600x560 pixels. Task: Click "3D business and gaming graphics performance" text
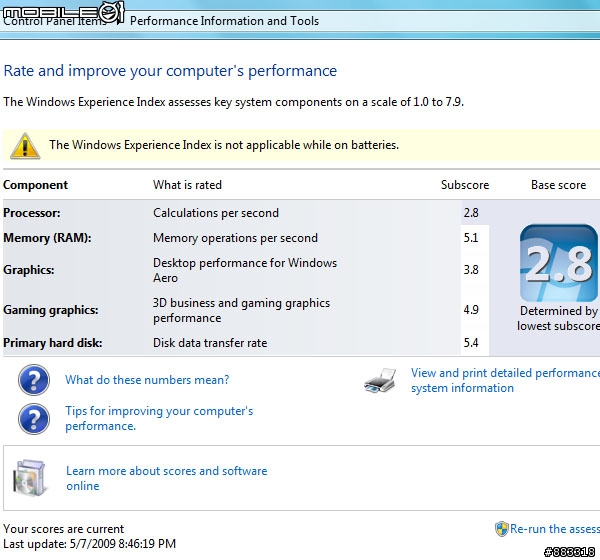click(x=241, y=310)
